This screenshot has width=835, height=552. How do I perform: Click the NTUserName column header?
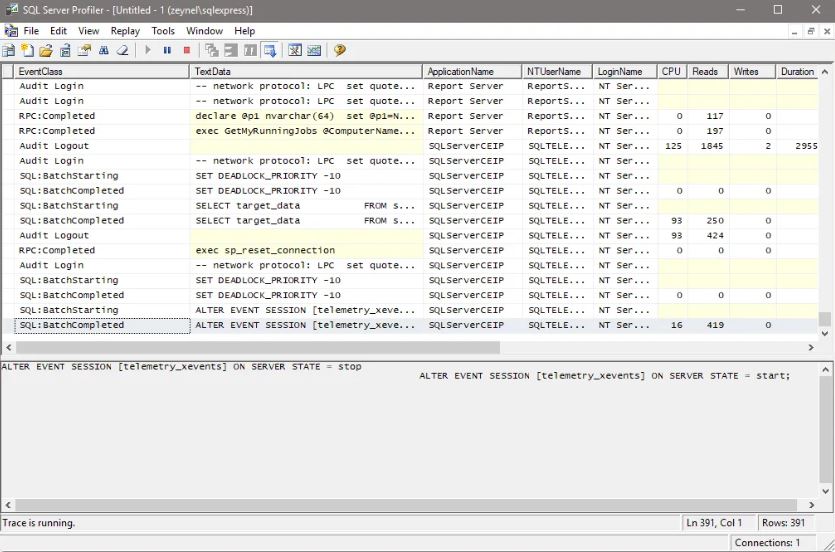tap(557, 71)
